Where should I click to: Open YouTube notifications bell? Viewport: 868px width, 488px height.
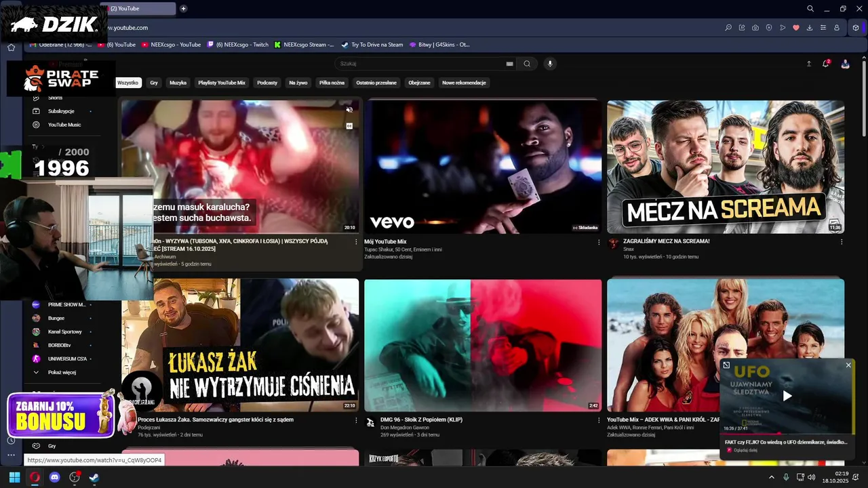(826, 63)
